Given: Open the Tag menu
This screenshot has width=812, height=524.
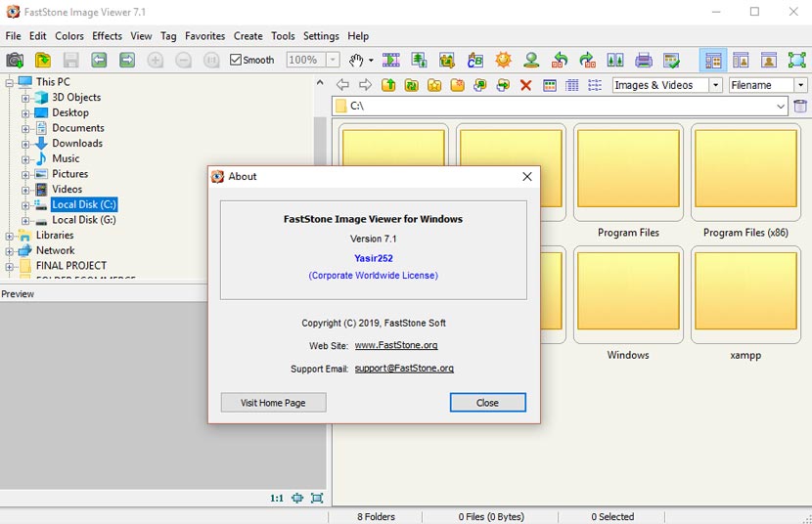Looking at the screenshot, I should (168, 36).
